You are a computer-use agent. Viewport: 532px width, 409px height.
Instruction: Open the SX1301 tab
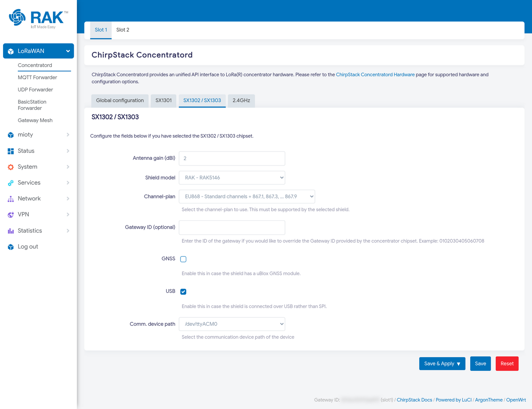pos(163,101)
